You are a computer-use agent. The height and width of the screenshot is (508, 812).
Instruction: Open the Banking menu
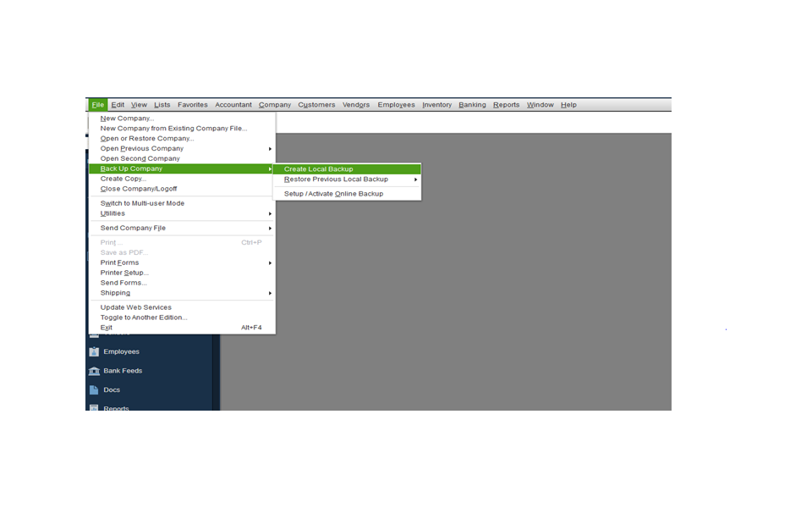click(472, 105)
